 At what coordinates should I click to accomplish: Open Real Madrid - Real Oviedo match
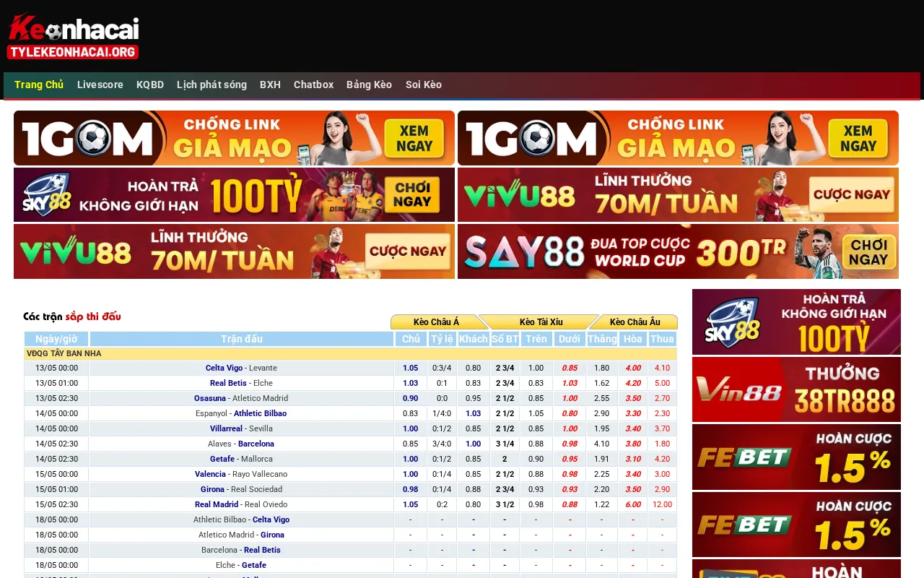(x=241, y=504)
